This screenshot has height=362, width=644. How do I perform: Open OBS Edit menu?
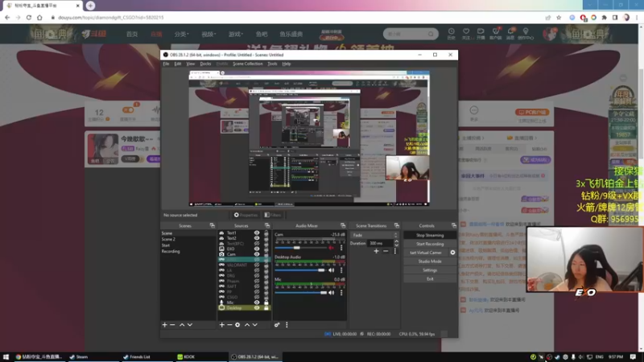[178, 64]
